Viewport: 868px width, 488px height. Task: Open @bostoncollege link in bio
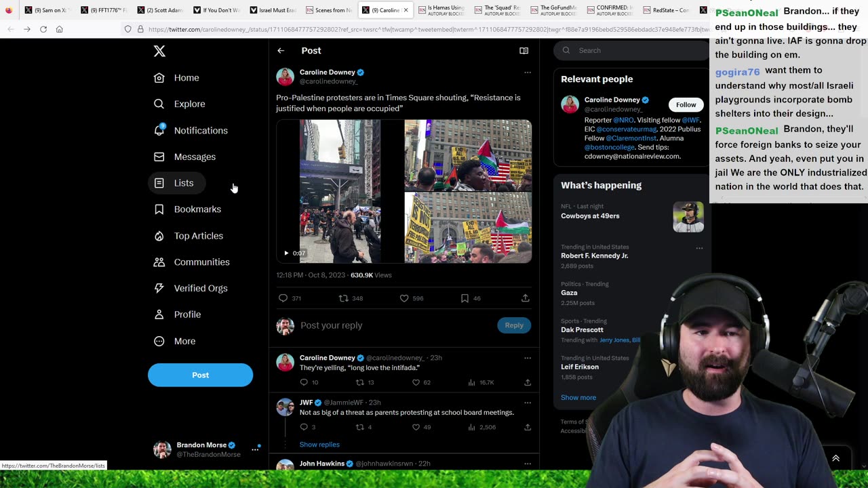(609, 147)
